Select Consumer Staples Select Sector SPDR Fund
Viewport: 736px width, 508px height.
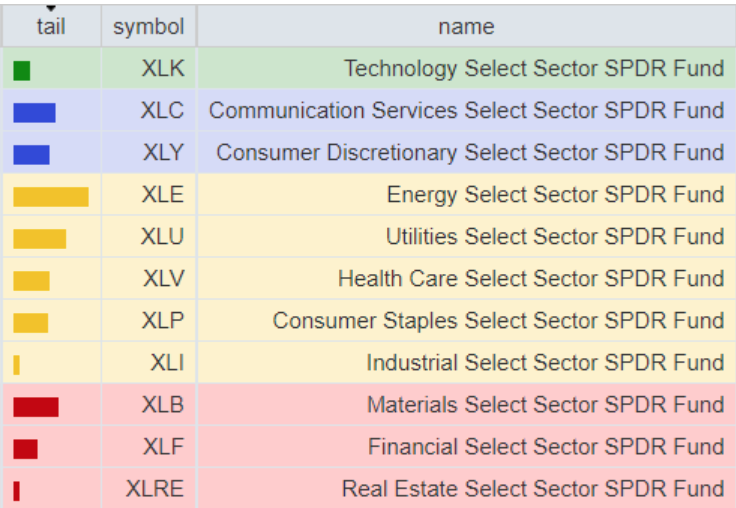pos(498,320)
